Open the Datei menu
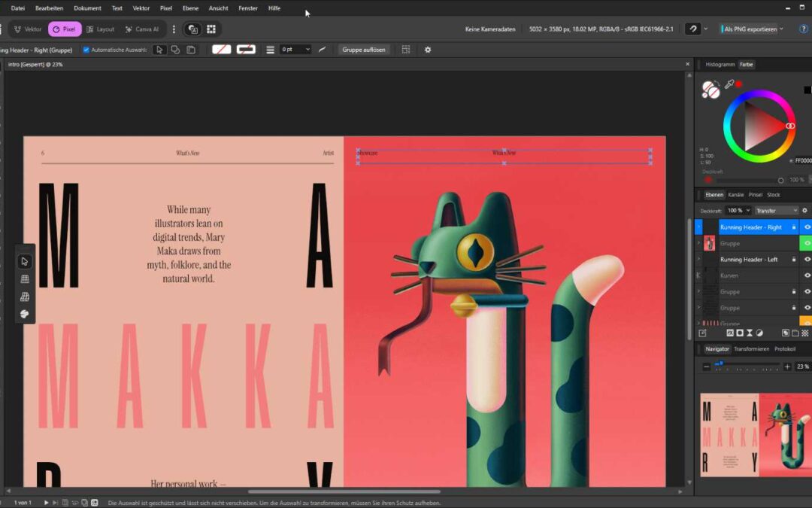The height and width of the screenshot is (508, 812). pos(17,8)
